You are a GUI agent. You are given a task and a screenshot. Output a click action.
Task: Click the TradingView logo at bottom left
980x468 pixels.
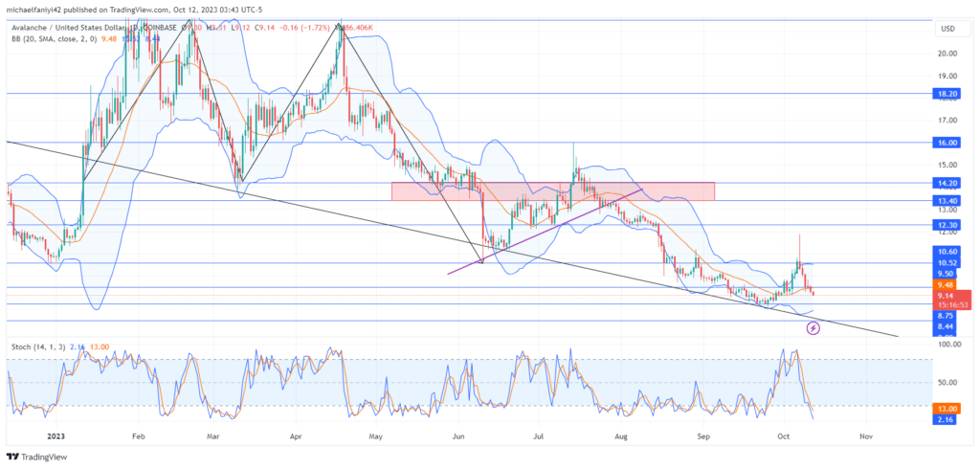[36, 457]
